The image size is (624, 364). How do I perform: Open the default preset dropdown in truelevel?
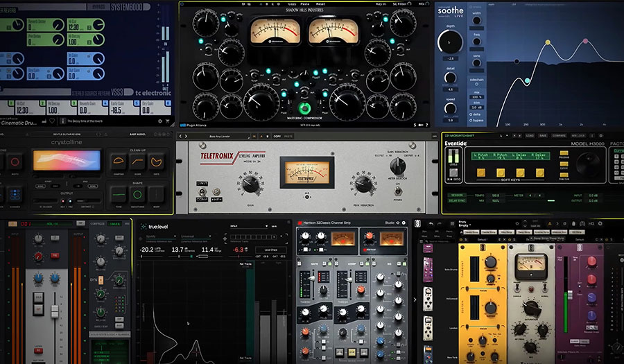point(248,226)
